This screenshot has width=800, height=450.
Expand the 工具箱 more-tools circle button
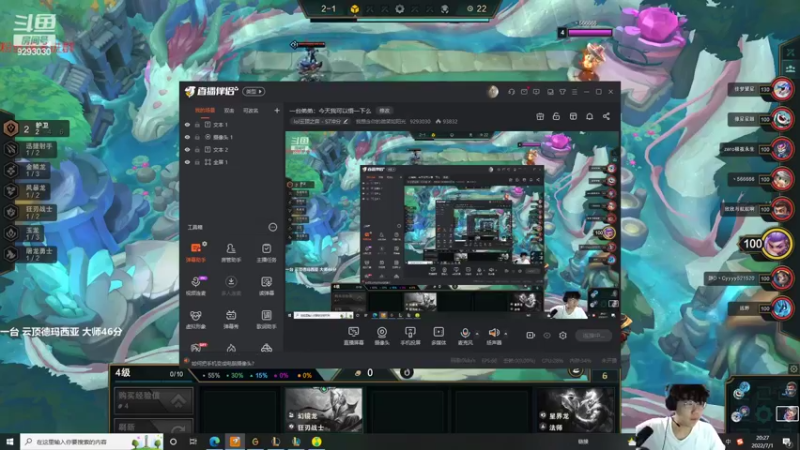pyautogui.click(x=273, y=227)
